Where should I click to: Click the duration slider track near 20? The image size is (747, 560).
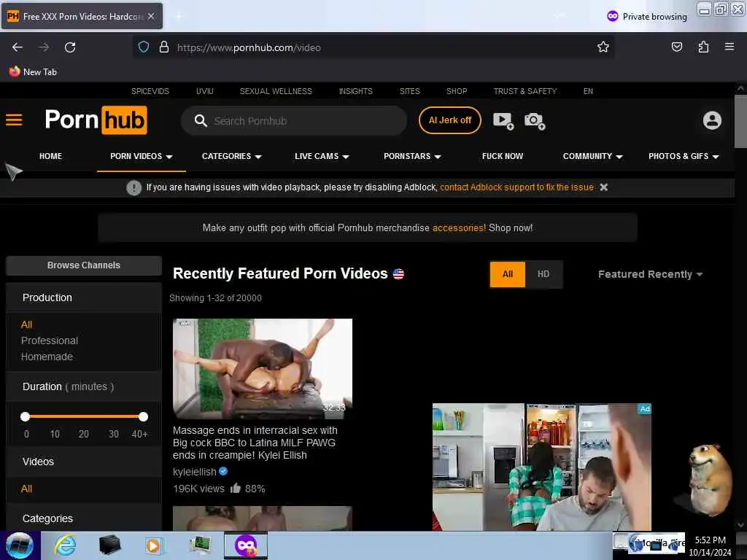(x=84, y=416)
